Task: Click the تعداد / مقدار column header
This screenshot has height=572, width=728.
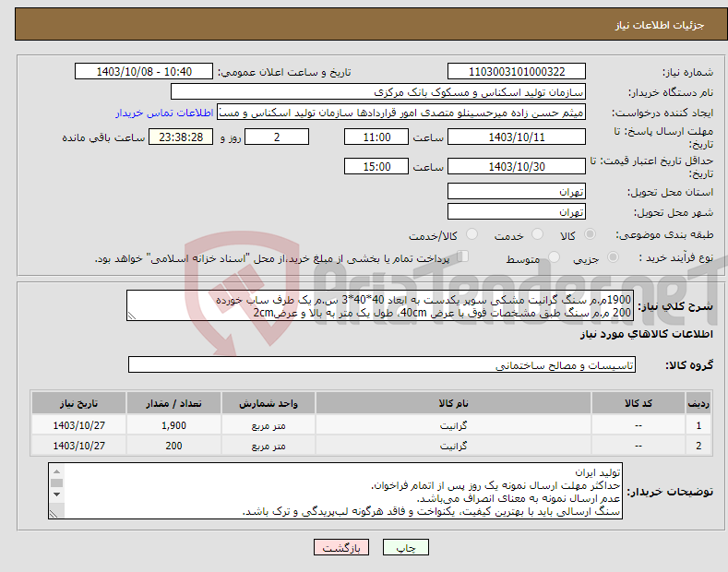Action: [x=173, y=403]
